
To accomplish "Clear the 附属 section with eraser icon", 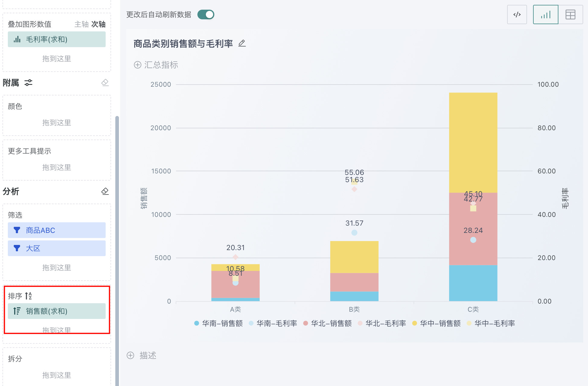I will click(105, 82).
